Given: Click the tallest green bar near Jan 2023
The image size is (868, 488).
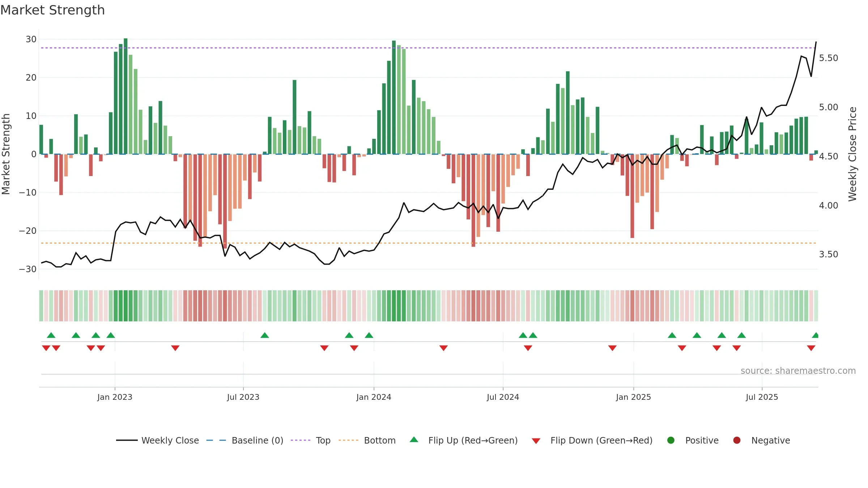Looking at the screenshot, I should click(125, 96).
